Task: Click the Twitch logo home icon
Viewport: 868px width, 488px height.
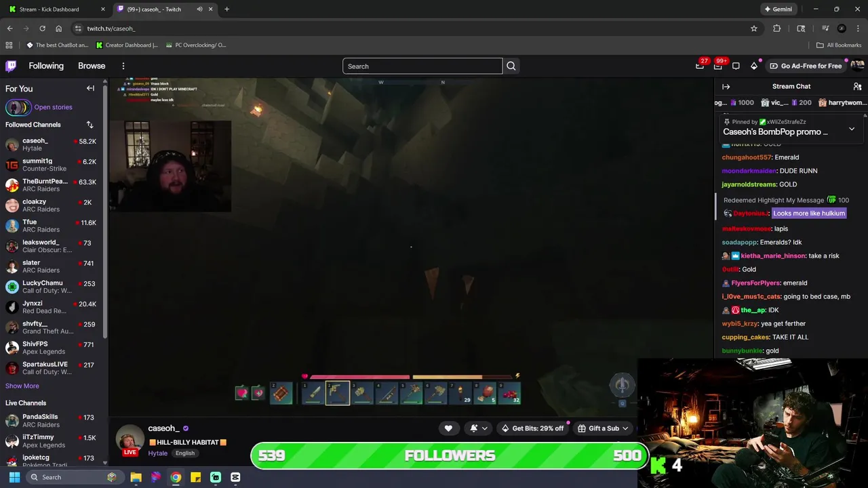Action: coord(11,66)
